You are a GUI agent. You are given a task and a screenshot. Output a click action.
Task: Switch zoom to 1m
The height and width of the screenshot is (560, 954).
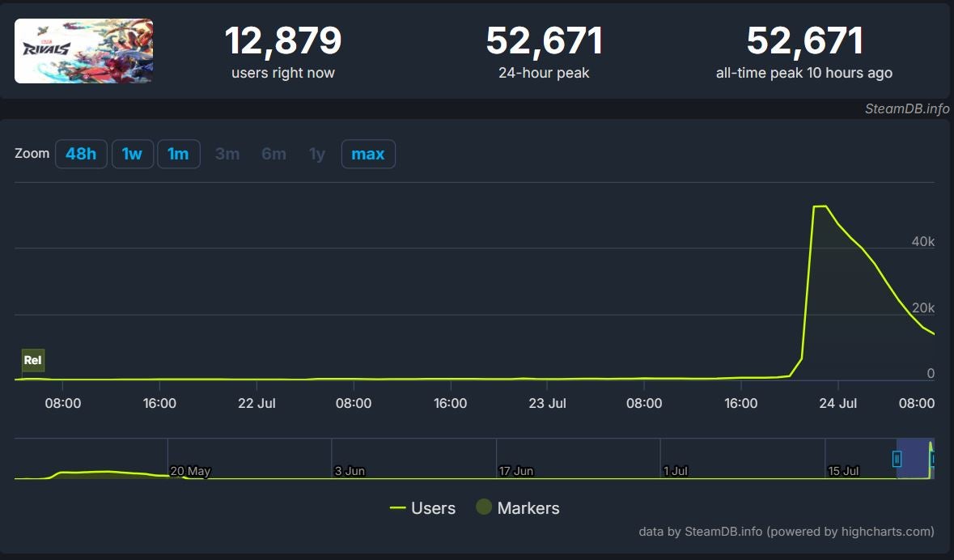pyautogui.click(x=178, y=154)
